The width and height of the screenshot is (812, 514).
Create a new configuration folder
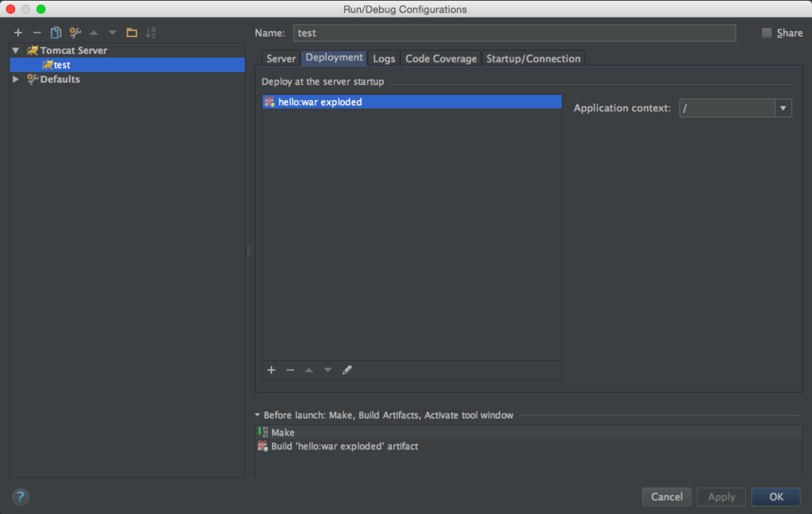point(132,33)
